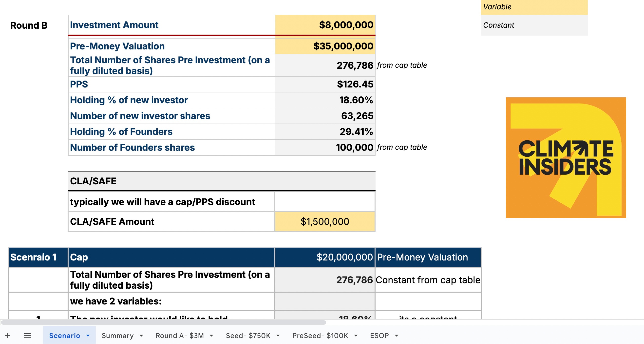644x344 pixels.
Task: Expand the ESOP tab dropdown arrow
Action: click(397, 336)
